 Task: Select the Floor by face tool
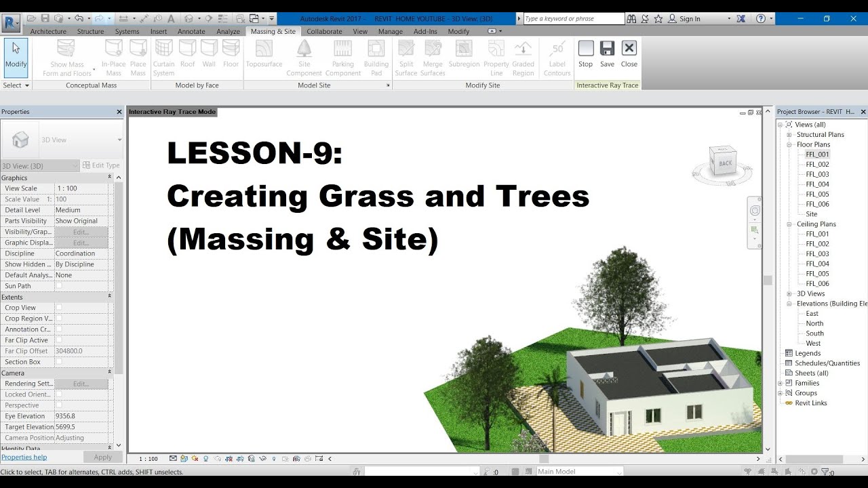point(231,54)
